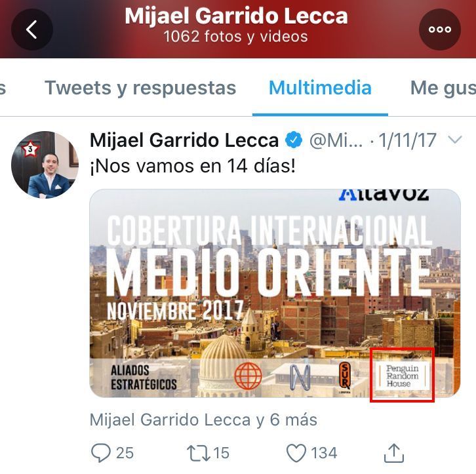Retweet the post with 15 retweets
Screen dimensions: 476x474
(x=208, y=453)
